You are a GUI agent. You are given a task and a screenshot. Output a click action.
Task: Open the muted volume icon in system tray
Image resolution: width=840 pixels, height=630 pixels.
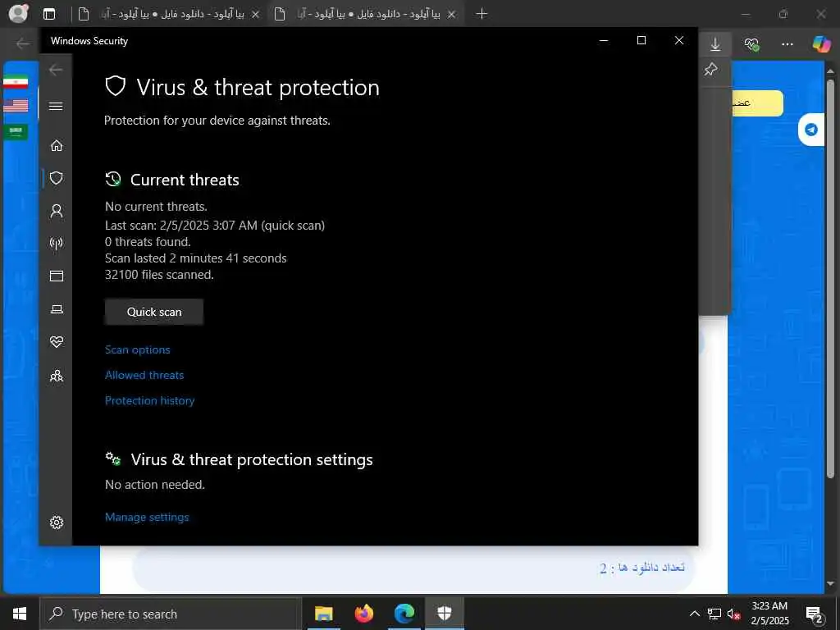[734, 614]
